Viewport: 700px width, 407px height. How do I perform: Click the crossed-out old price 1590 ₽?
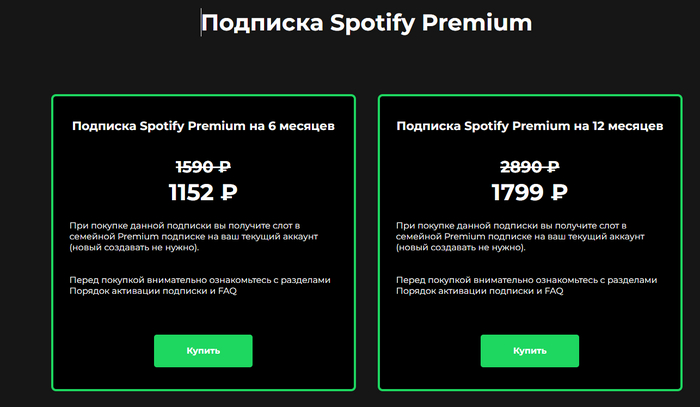click(203, 167)
